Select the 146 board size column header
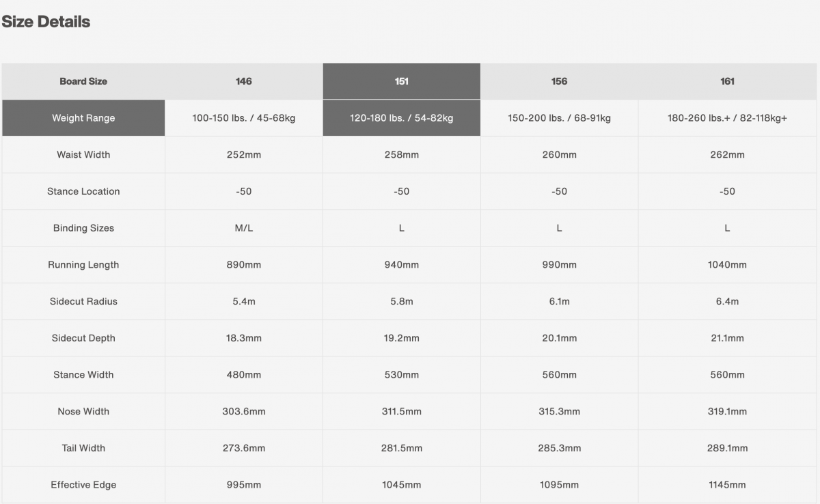820x504 pixels. tap(244, 81)
